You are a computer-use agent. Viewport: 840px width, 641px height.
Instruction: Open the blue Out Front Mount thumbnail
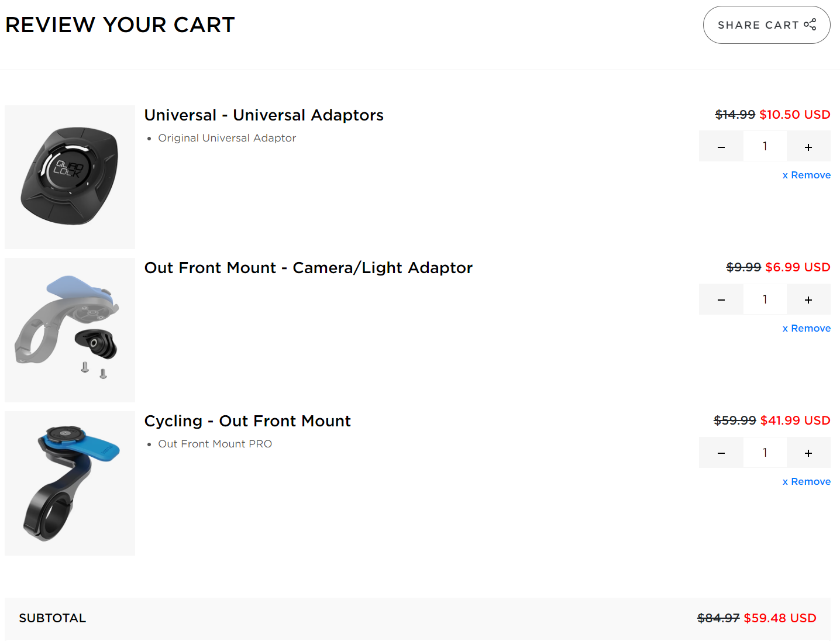coord(70,483)
